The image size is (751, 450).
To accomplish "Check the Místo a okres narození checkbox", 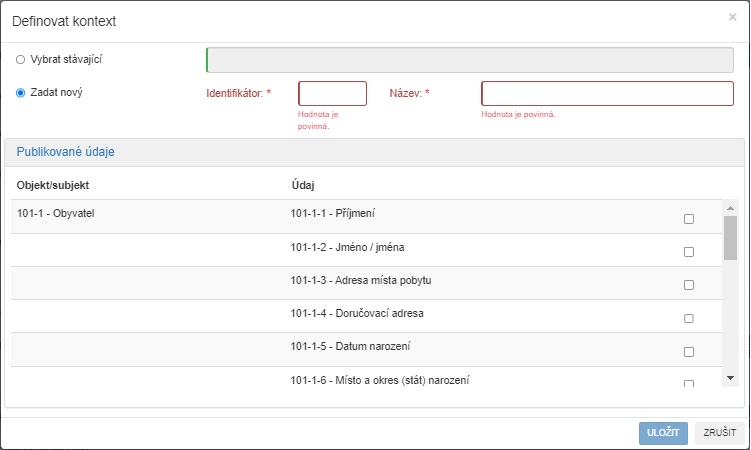I will tap(688, 384).
